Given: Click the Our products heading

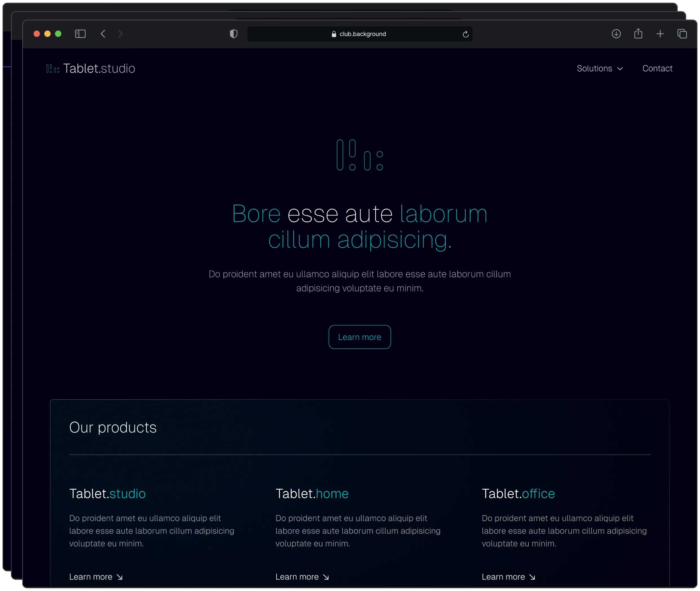Looking at the screenshot, I should tap(113, 428).
